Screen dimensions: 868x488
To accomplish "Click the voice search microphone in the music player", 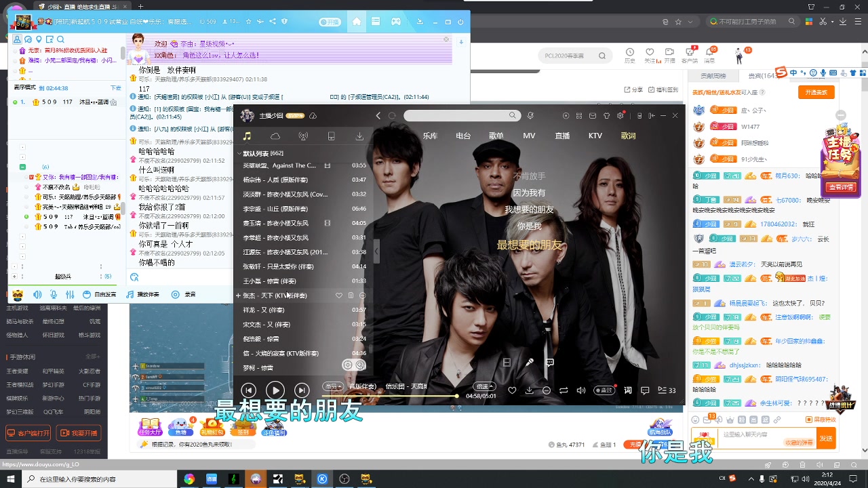I will pyautogui.click(x=530, y=116).
